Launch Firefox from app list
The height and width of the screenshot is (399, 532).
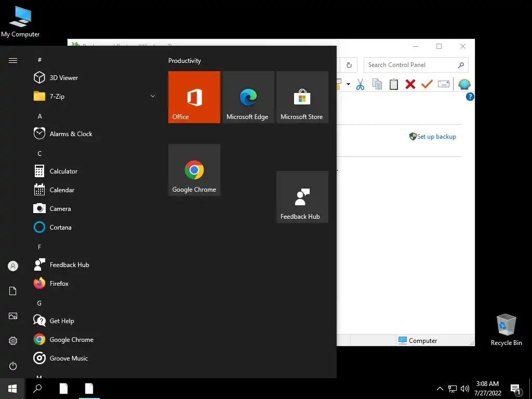click(x=95, y=283)
